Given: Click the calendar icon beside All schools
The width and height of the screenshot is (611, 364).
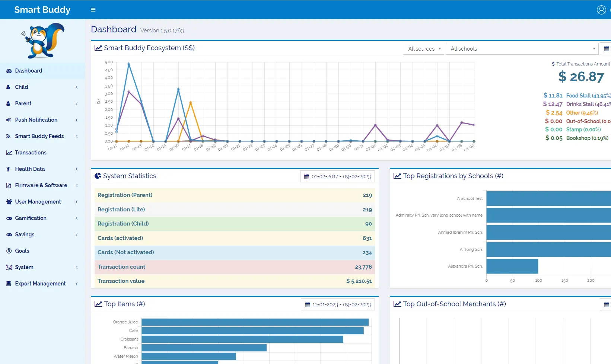Looking at the screenshot, I should tap(606, 49).
